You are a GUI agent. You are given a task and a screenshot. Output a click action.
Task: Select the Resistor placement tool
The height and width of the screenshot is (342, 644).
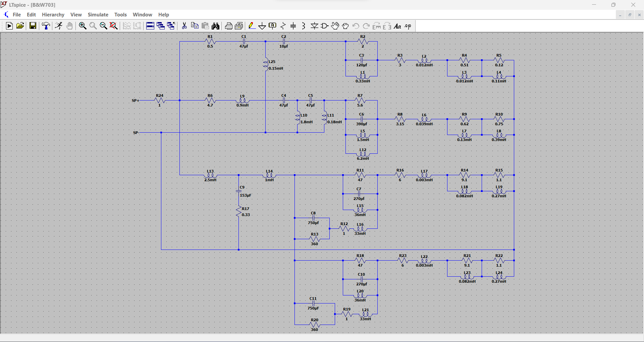coord(283,26)
